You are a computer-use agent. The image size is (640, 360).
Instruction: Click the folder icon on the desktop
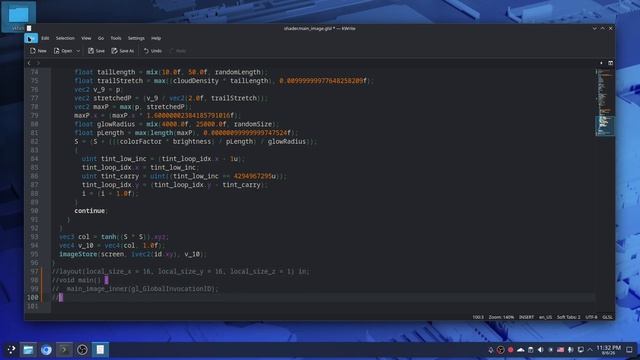(19, 16)
